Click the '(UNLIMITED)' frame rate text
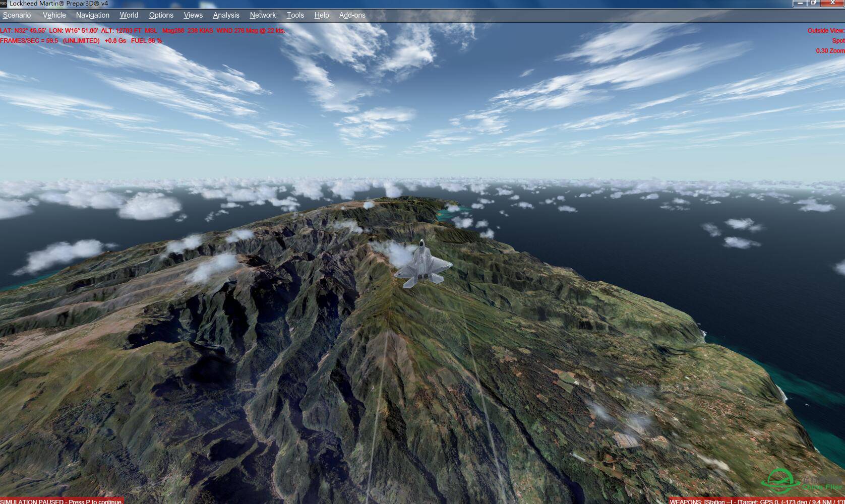 (x=81, y=41)
